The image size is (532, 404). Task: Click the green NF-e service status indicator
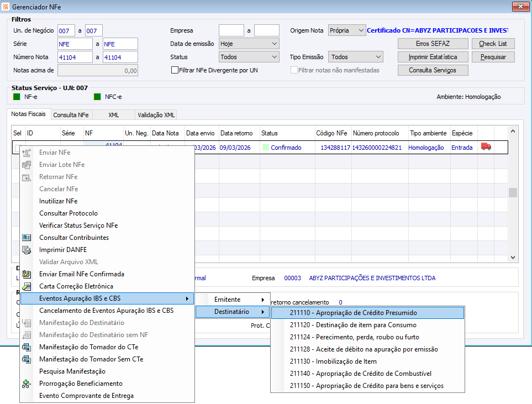(17, 97)
